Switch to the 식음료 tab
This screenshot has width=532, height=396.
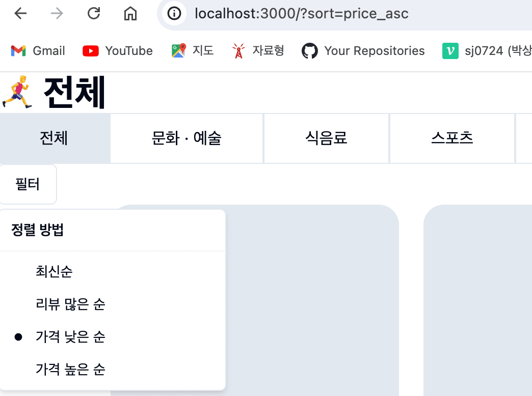click(326, 138)
